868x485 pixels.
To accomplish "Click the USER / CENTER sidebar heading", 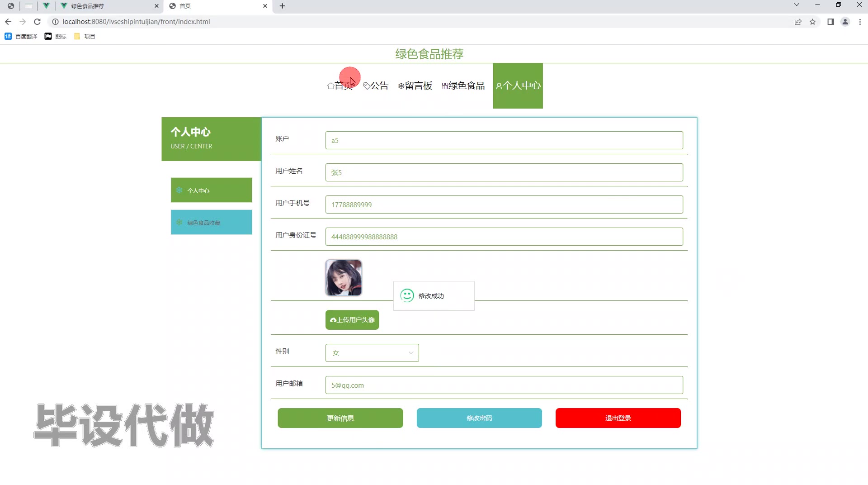I will pyautogui.click(x=191, y=146).
